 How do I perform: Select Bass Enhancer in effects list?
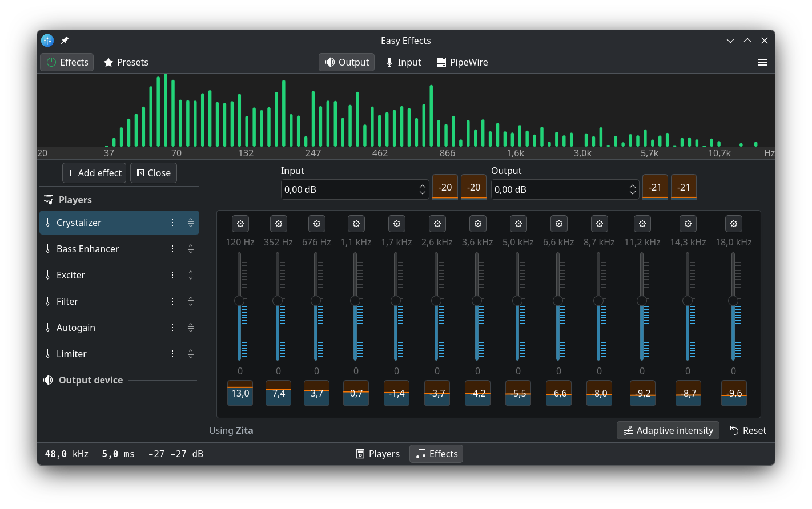88,249
